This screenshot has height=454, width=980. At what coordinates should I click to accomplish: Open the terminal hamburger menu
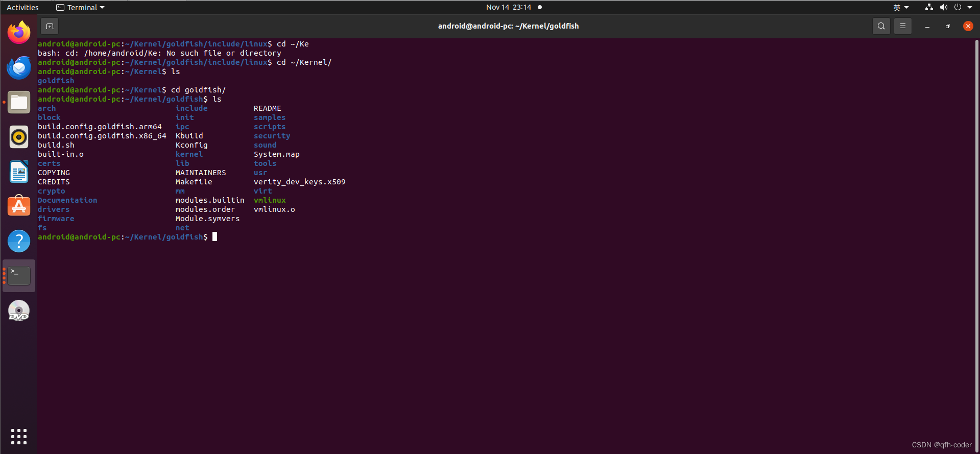pyautogui.click(x=902, y=26)
